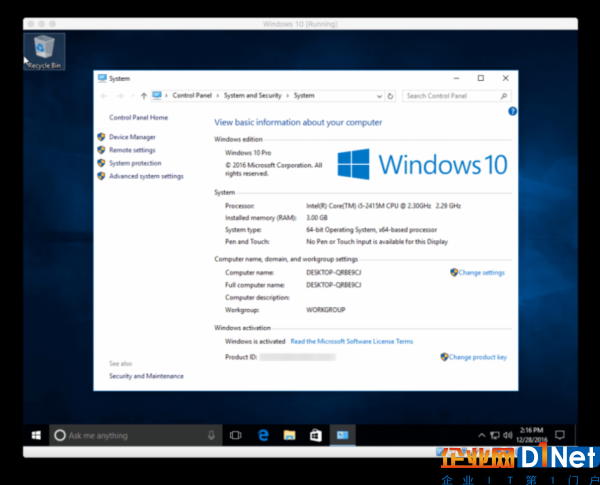Viewport: 600px width, 485px height.
Task: Click the shield icon beside Remote settings
Action: [x=101, y=150]
